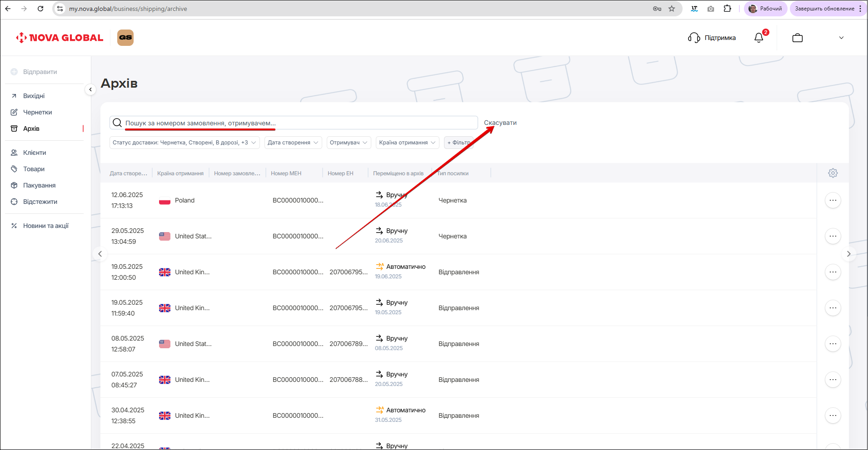Click Автоматично in 30.04.2025 row
Viewport: 868px width, 450px height.
tap(406, 410)
